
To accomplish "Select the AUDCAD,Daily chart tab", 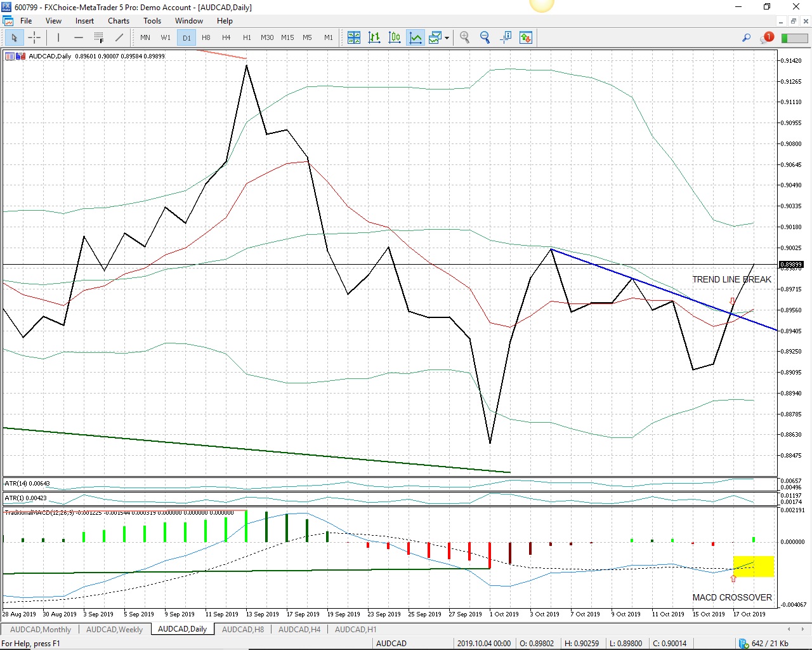I will tap(182, 629).
